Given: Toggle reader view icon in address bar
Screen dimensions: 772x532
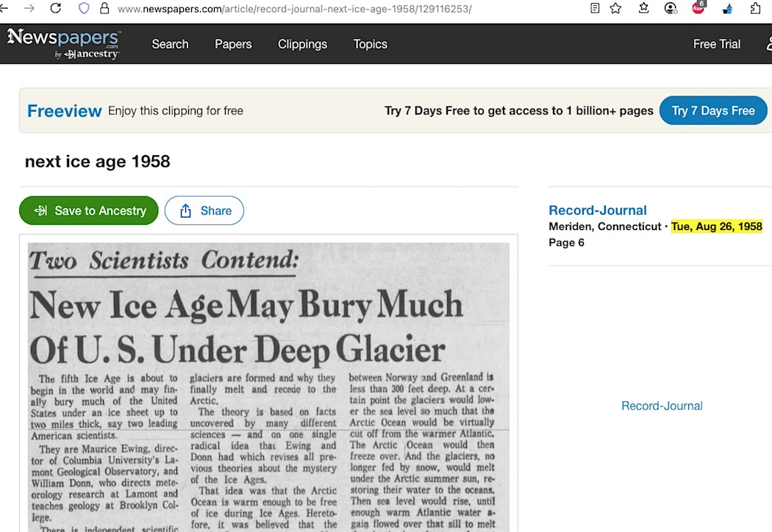Looking at the screenshot, I should (x=595, y=9).
